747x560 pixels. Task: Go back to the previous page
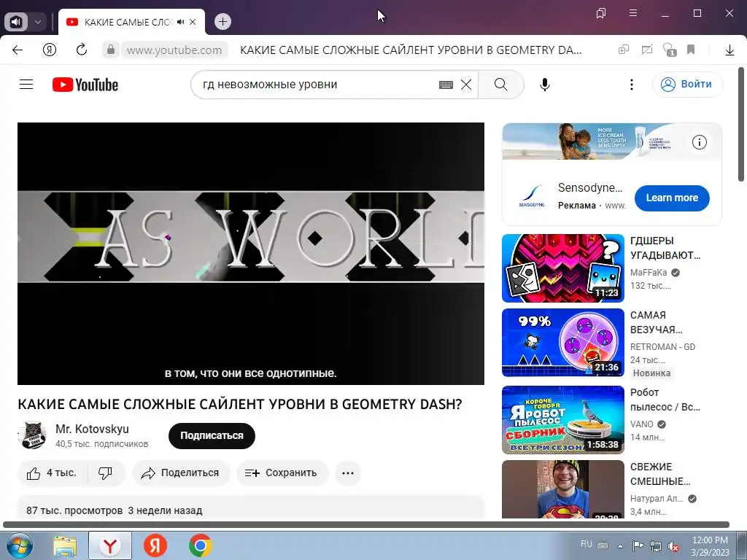(18, 50)
